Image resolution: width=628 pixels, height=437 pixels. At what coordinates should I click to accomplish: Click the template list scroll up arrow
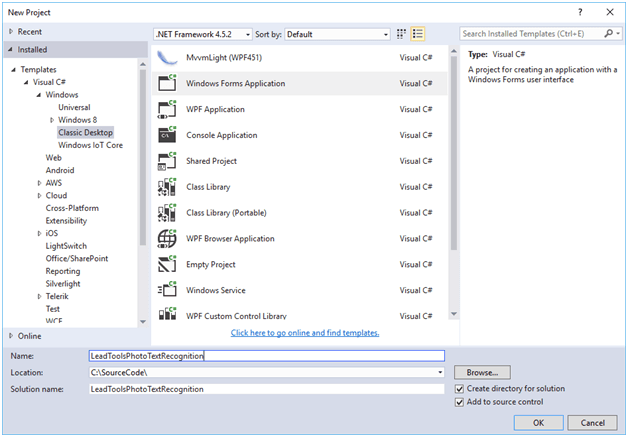pos(454,51)
